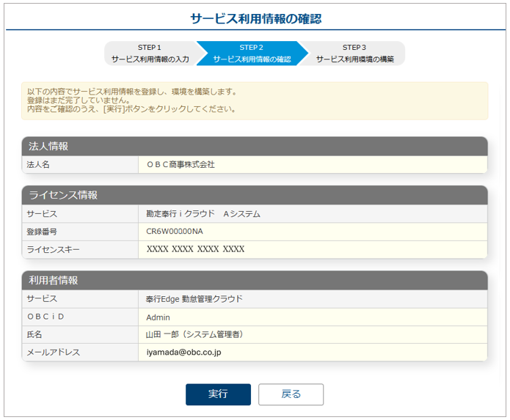This screenshot has width=510, height=420.
Task: Click the registration number CR6W00000NA
Action: point(175,232)
